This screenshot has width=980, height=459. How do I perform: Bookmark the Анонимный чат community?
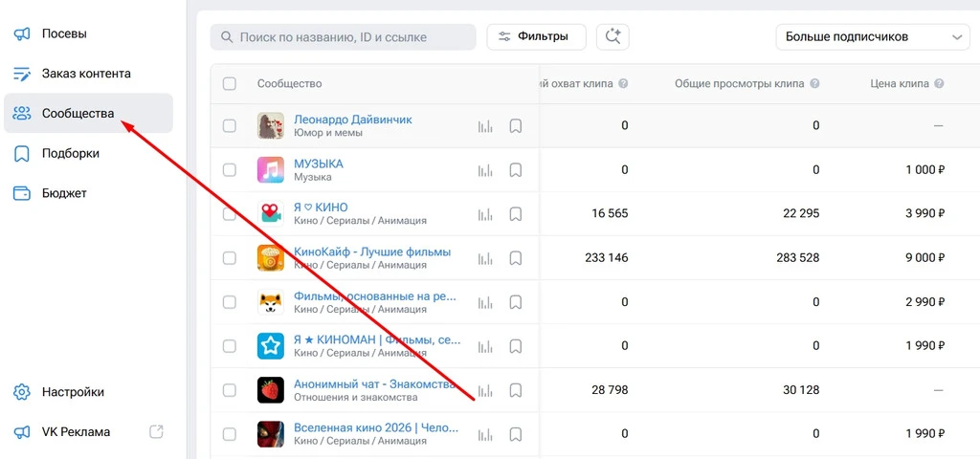(x=515, y=390)
